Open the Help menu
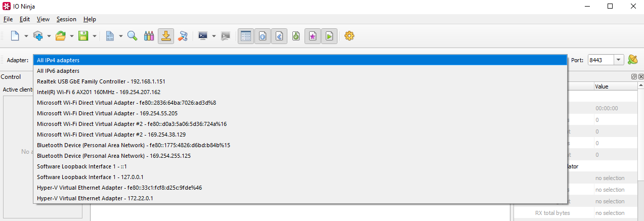The width and height of the screenshot is (644, 221). (90, 19)
